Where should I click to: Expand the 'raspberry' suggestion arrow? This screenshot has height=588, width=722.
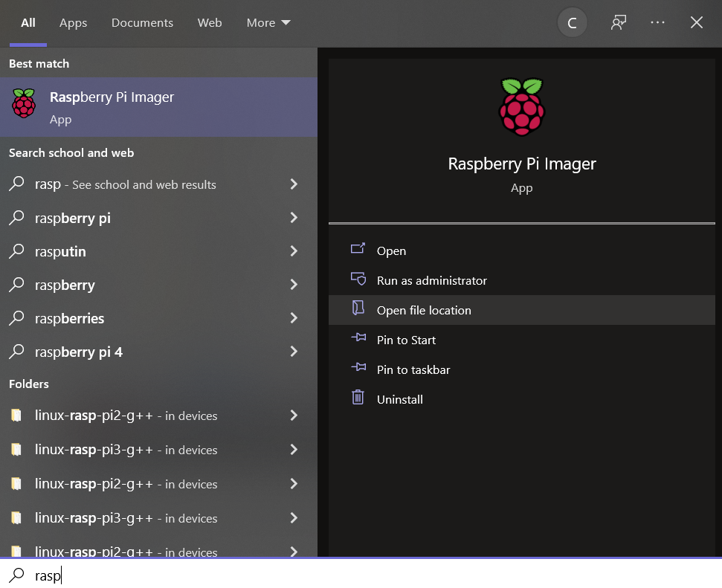click(294, 285)
